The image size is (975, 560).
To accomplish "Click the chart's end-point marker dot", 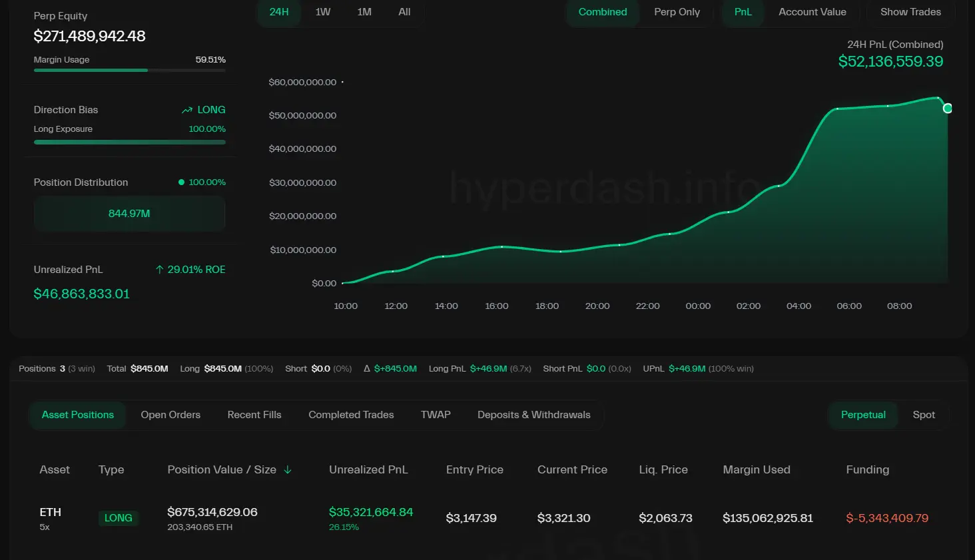I will click(x=947, y=109).
